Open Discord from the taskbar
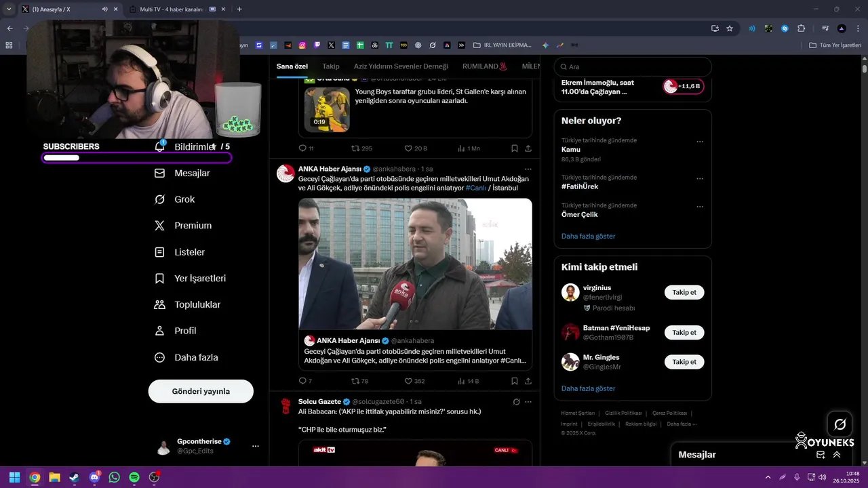Image resolution: width=868 pixels, height=488 pixels. coord(94,477)
